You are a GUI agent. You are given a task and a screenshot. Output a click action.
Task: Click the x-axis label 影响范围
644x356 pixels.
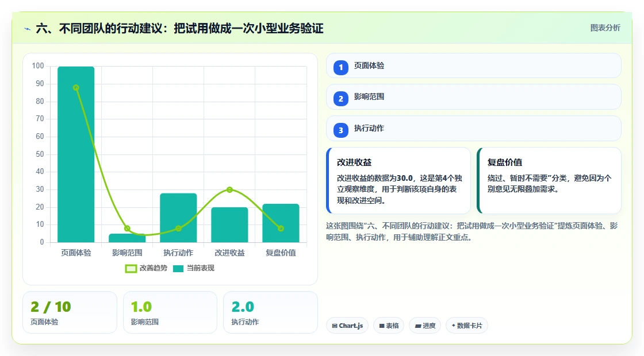[x=127, y=253]
